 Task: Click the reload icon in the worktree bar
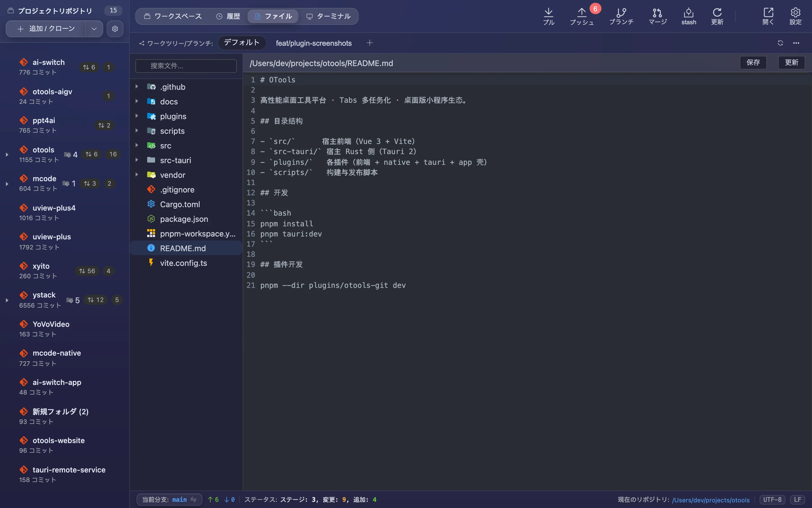[780, 43]
